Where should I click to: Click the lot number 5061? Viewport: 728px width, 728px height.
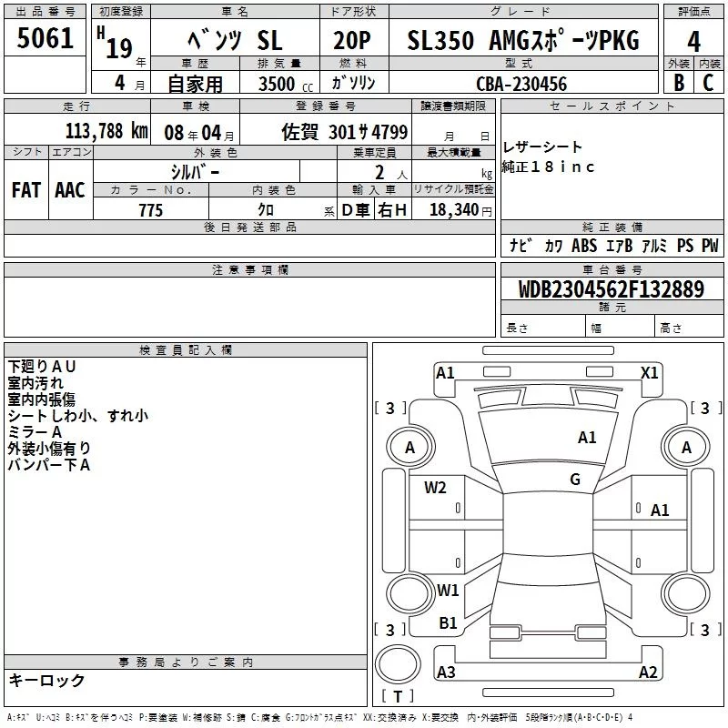click(x=45, y=38)
